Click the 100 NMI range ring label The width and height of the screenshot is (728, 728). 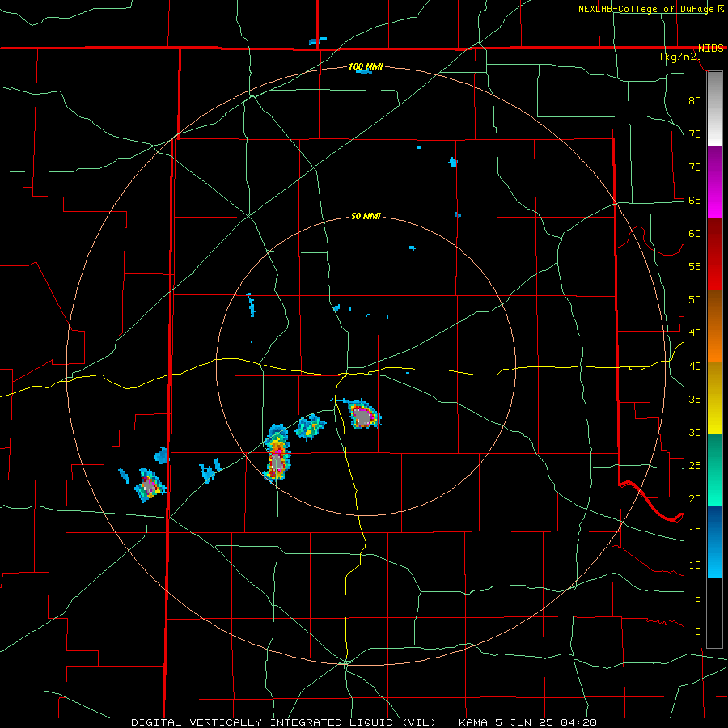coord(366,67)
